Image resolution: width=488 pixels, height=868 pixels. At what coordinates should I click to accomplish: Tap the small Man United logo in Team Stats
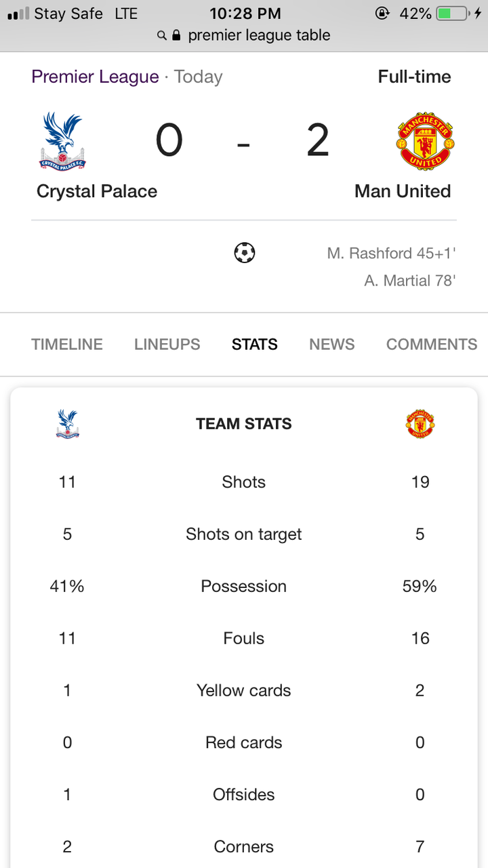click(420, 424)
